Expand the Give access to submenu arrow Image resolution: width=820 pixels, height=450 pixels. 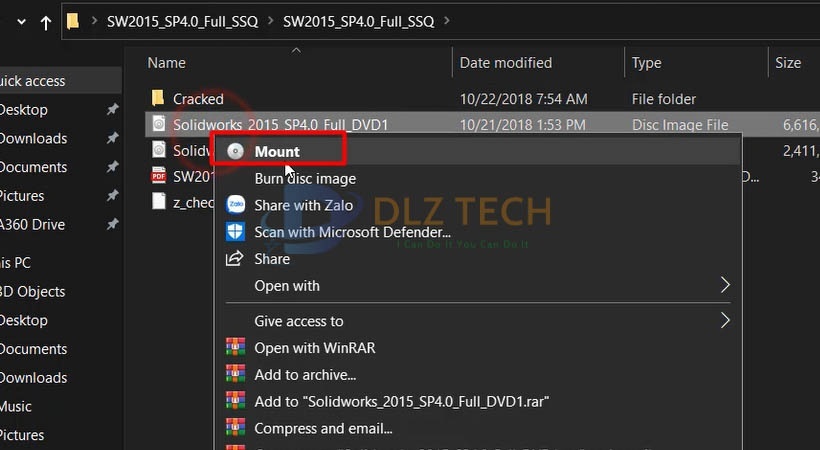tap(725, 320)
